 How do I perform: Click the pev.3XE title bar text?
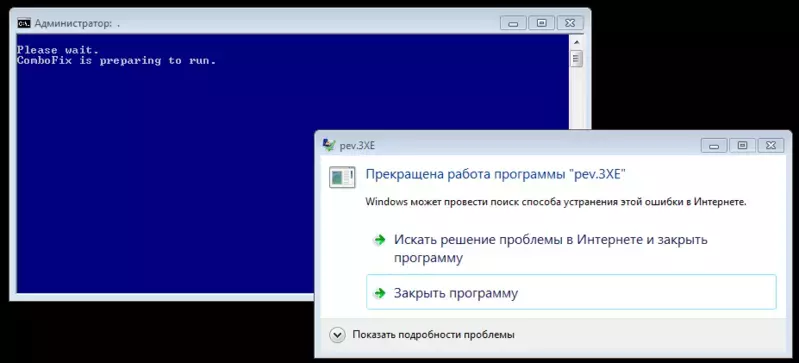coord(357,145)
